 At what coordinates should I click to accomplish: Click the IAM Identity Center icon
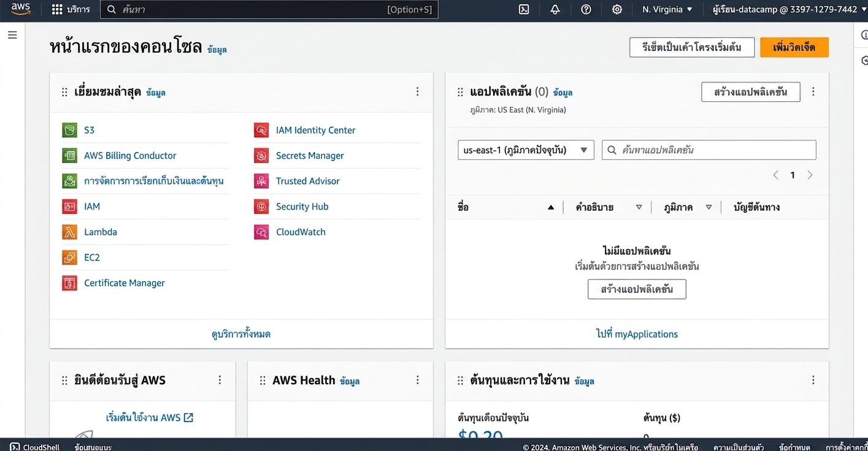click(x=261, y=130)
